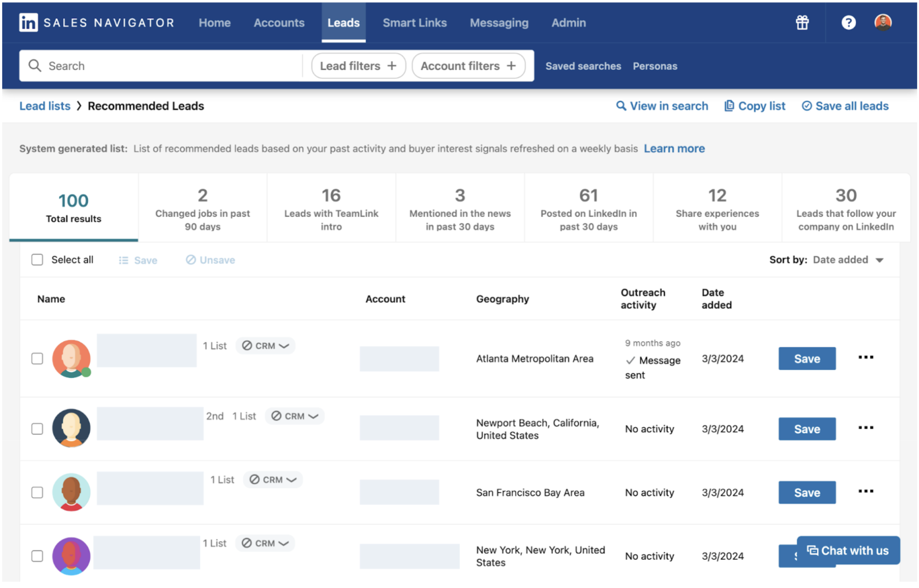Screen dimensions: 919x588
Task: Check the Select all checkbox
Action: pyautogui.click(x=37, y=260)
